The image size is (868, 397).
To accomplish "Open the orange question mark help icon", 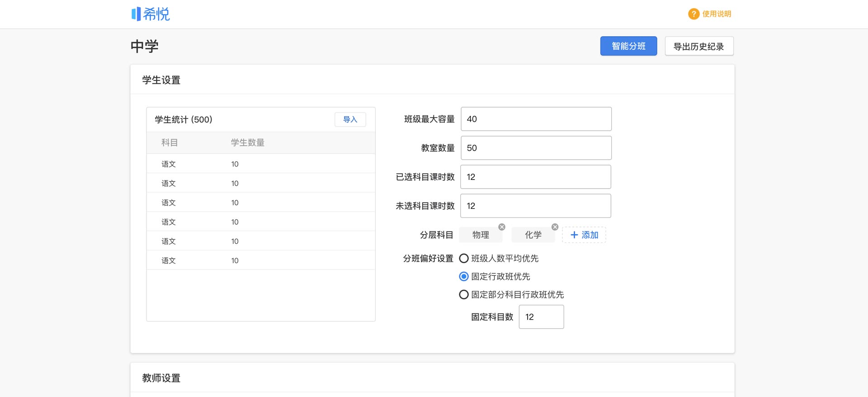I will pyautogui.click(x=693, y=14).
